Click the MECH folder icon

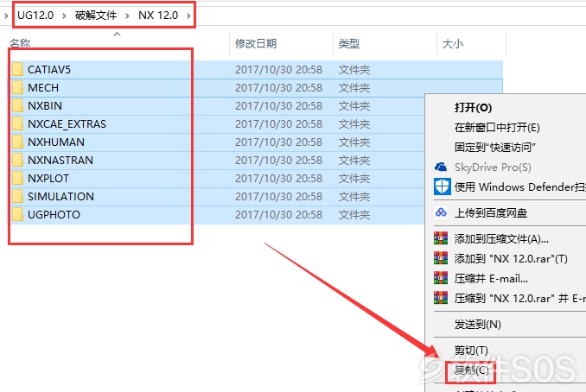coord(17,88)
